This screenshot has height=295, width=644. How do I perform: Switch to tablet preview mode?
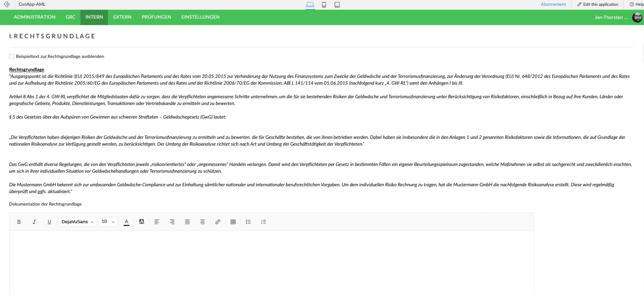pyautogui.click(x=337, y=5)
